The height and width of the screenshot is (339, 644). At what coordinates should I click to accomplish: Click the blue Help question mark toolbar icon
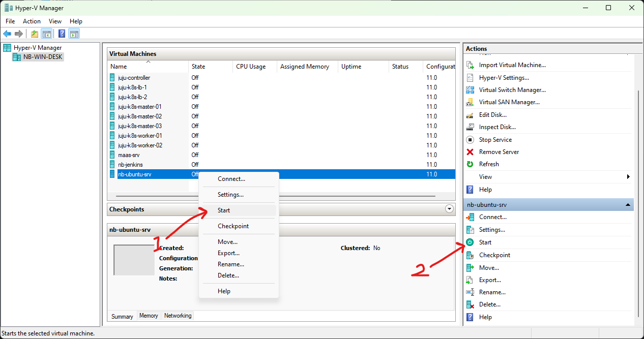(62, 34)
